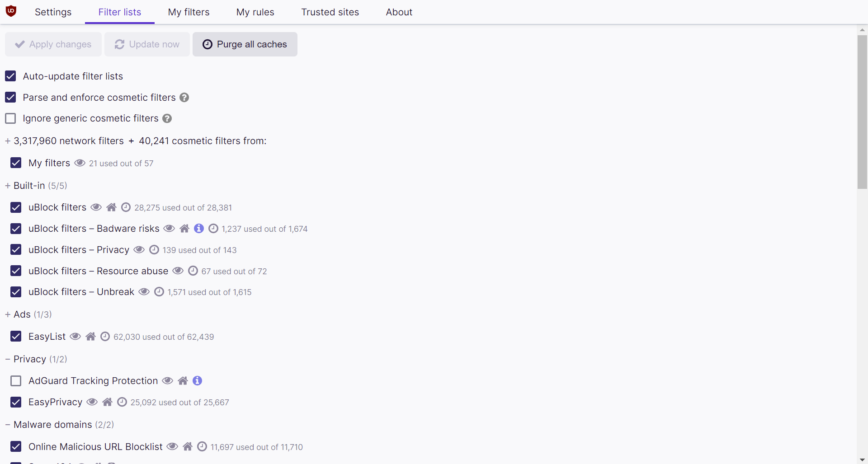Switch to the My rules tab
The width and height of the screenshot is (868, 464).
click(255, 12)
